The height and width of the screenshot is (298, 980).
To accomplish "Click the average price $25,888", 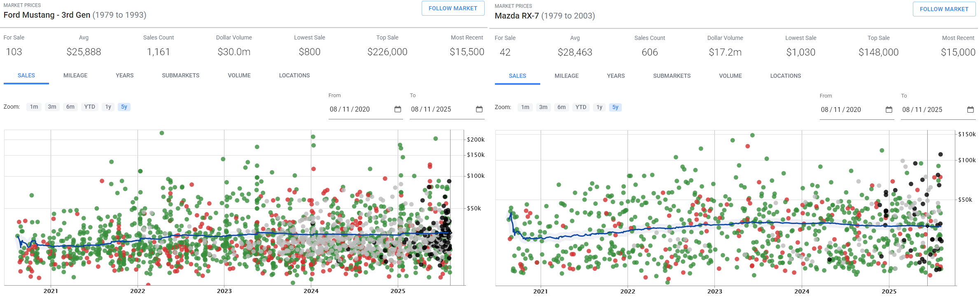I will click(x=84, y=52).
